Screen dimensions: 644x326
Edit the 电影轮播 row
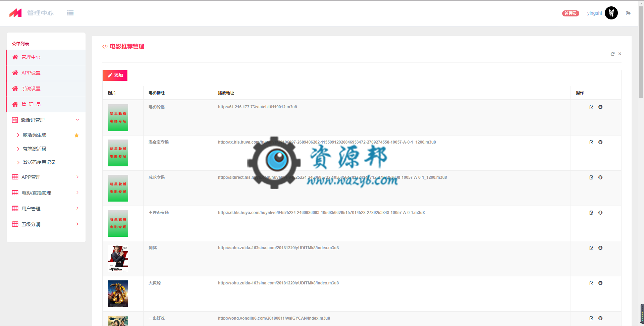click(x=591, y=107)
